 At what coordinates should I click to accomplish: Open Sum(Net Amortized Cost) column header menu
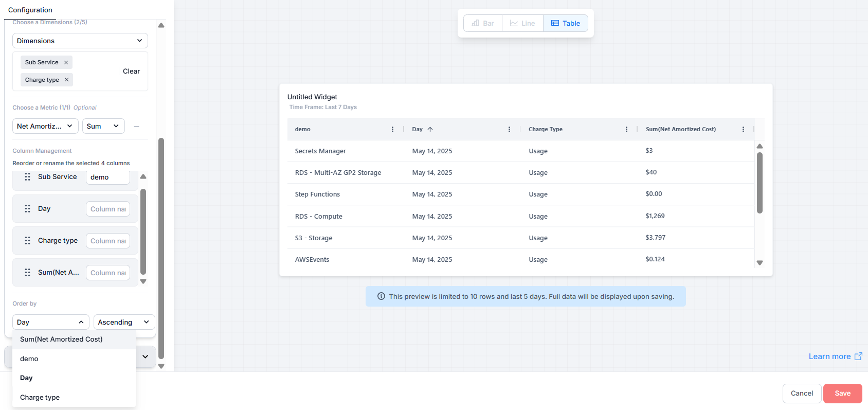click(x=743, y=130)
